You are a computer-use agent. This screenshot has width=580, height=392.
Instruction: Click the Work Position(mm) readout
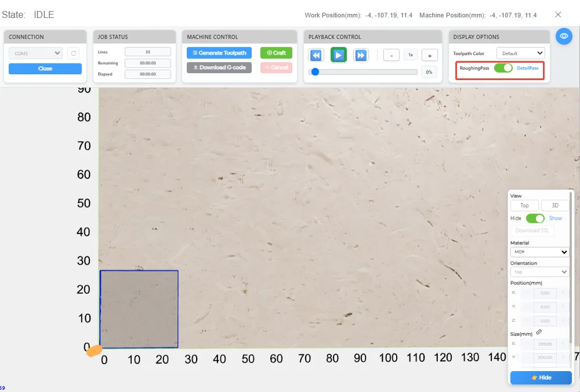tap(358, 15)
